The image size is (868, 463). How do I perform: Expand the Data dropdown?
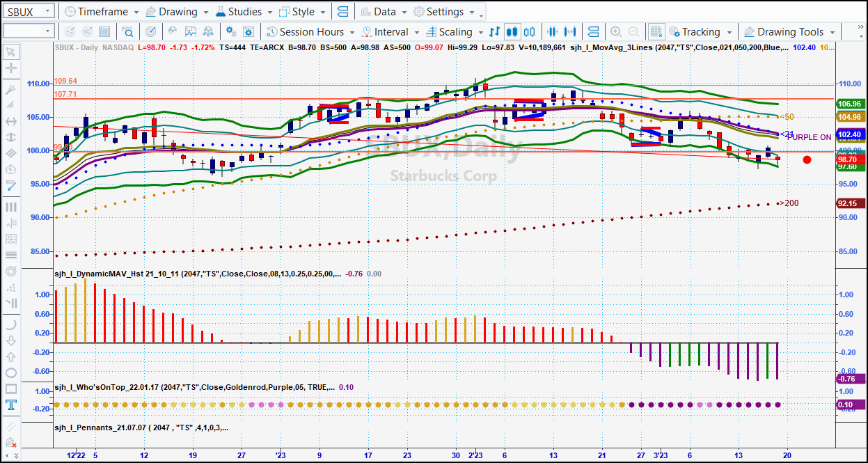pos(384,12)
